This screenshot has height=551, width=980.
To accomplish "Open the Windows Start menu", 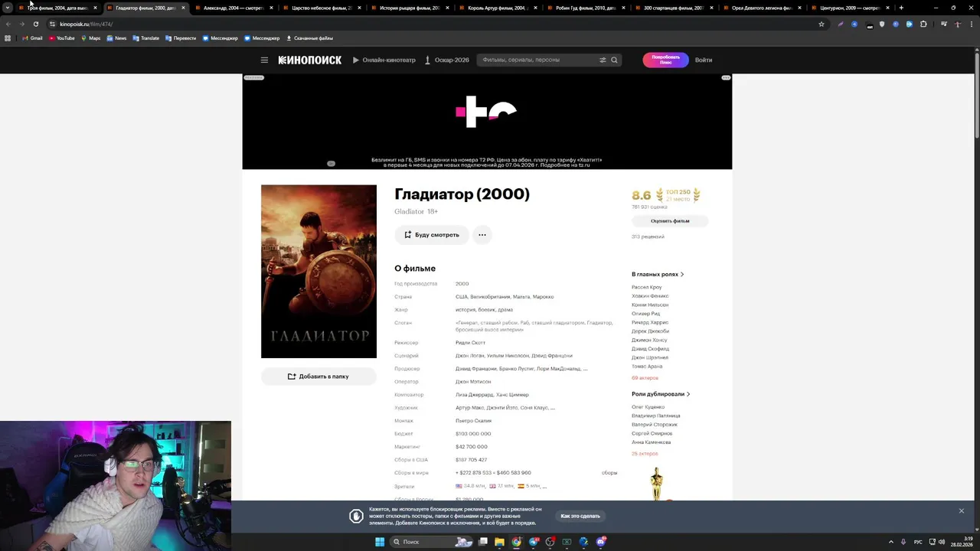I will (380, 542).
